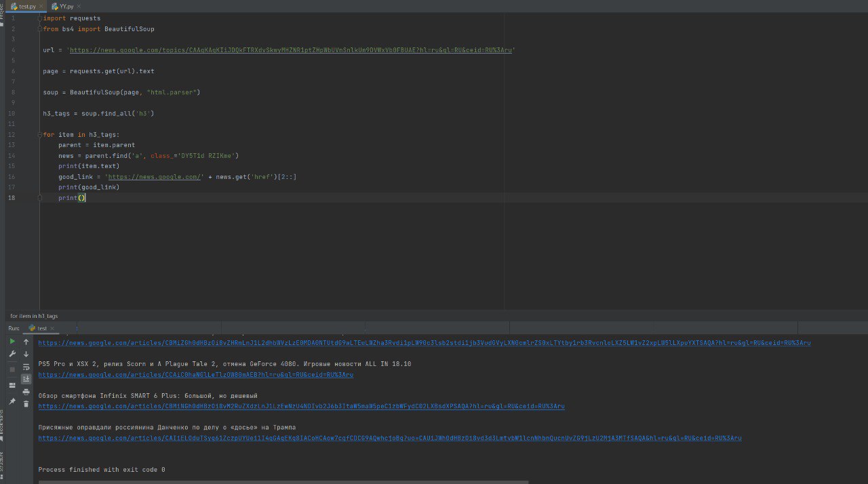Click line number 14 in gutter
Viewport: 868px width, 484px height.
pos(12,155)
